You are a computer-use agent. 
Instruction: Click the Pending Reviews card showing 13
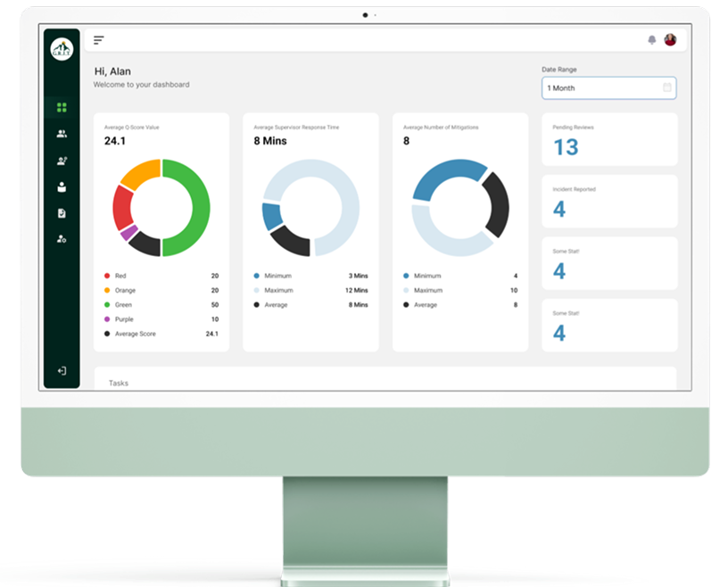click(609, 141)
